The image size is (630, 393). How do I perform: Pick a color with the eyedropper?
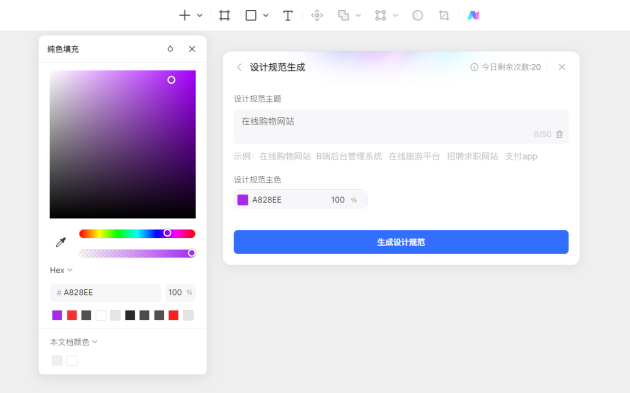(61, 242)
